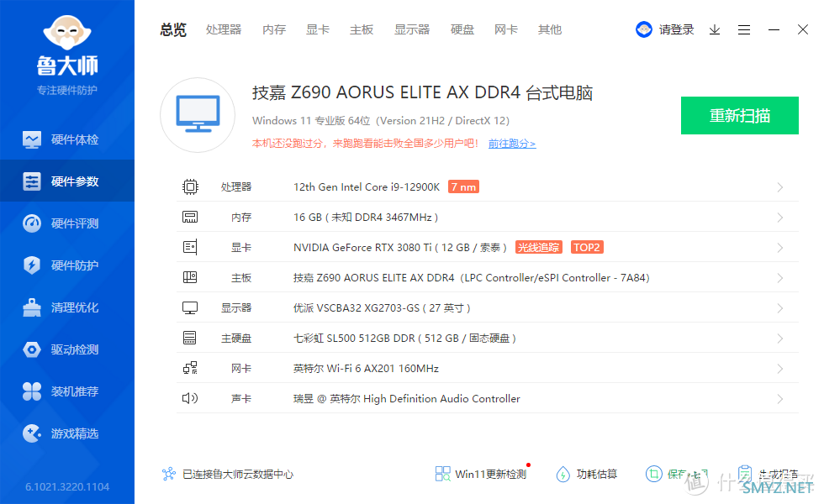Image resolution: width=824 pixels, height=504 pixels.
Task: Open 硬件评测 gauge icon
Action: pos(32,223)
